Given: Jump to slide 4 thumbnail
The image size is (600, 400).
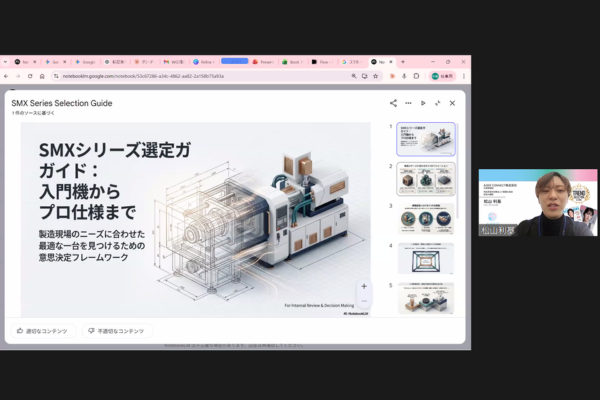Looking at the screenshot, I should click(426, 258).
